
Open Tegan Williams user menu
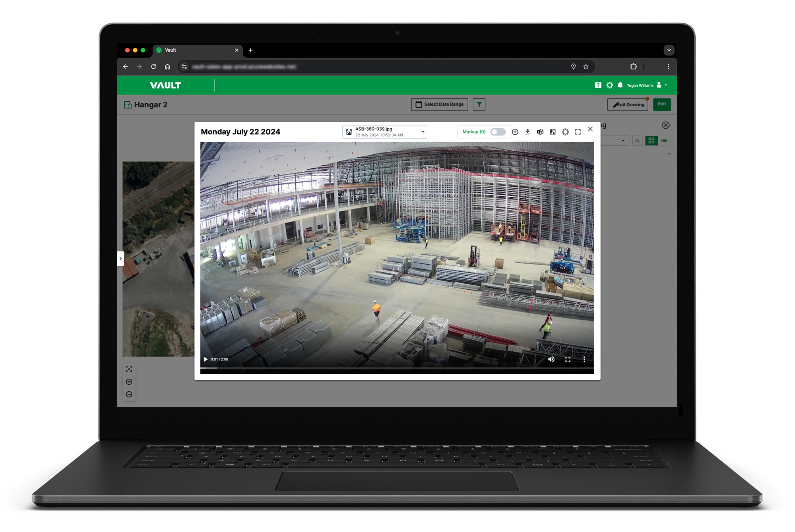(647, 85)
